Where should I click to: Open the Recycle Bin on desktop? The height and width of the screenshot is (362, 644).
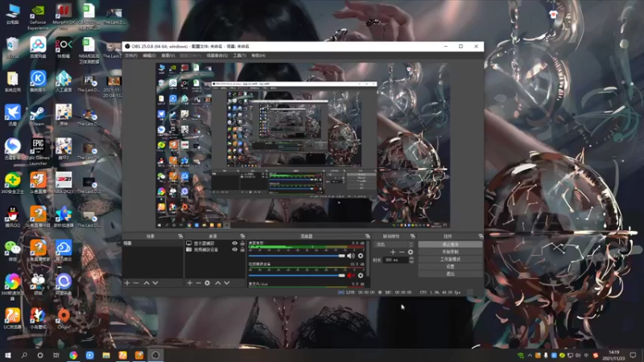click(12, 47)
